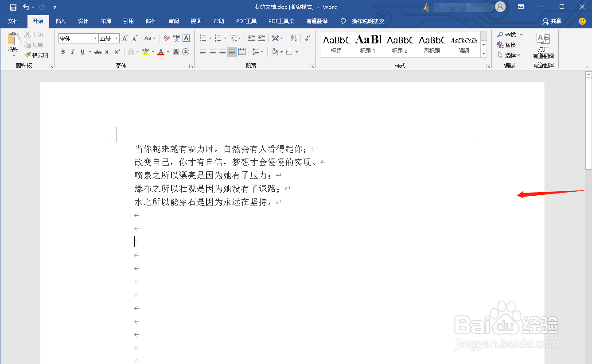Switch to the Design (设计) tab
The height and width of the screenshot is (364, 592).
click(83, 21)
